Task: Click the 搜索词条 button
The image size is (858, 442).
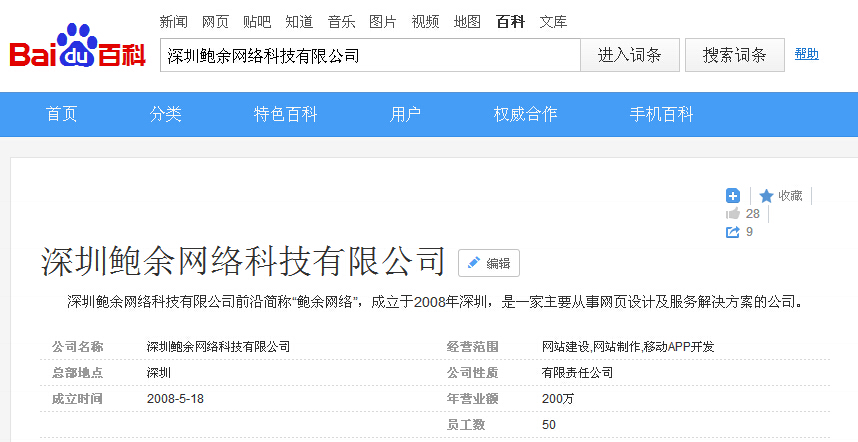Action: [x=735, y=55]
